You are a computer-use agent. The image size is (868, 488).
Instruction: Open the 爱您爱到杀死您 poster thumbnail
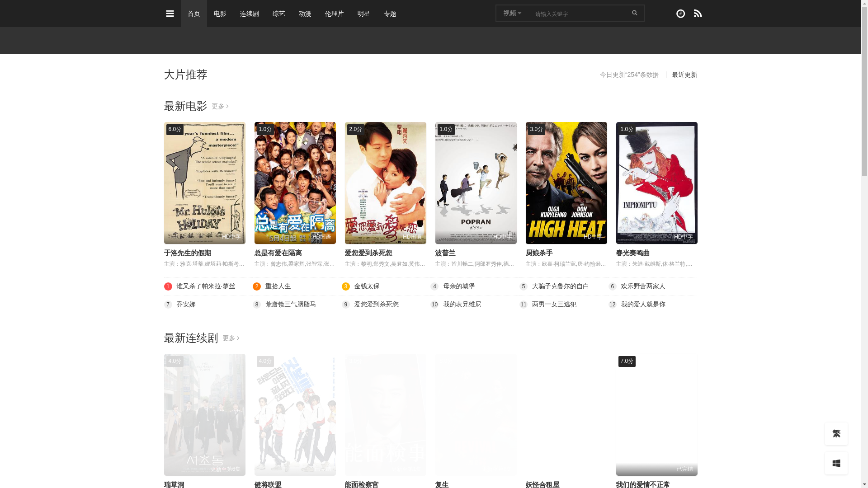[x=386, y=183]
